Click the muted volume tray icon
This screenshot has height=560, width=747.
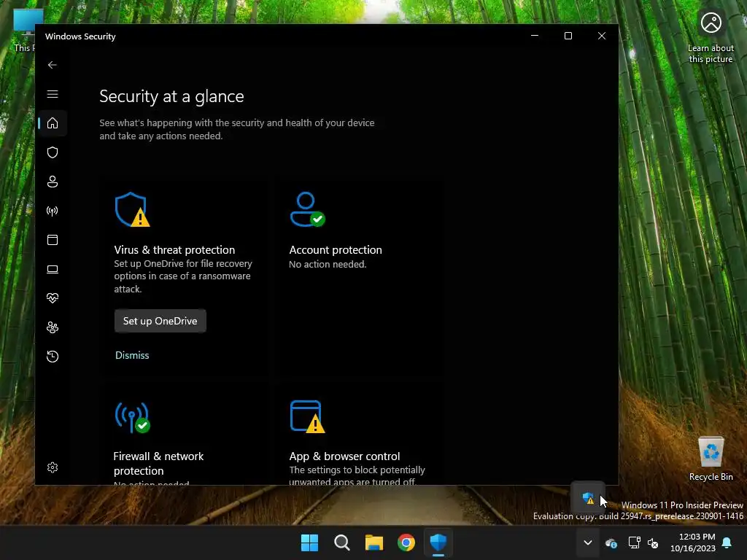653,542
